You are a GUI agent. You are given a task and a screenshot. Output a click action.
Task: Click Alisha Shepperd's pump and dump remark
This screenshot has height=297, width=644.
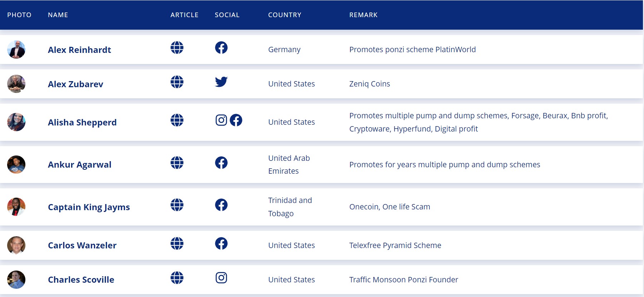pos(479,122)
